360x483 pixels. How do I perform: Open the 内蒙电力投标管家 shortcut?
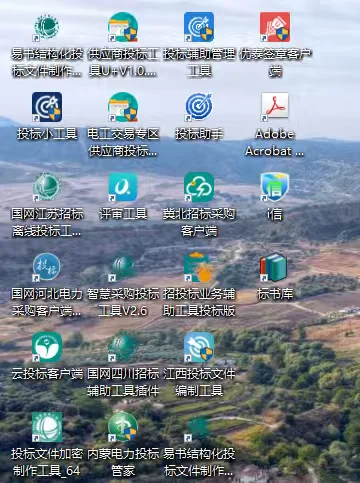[123, 427]
